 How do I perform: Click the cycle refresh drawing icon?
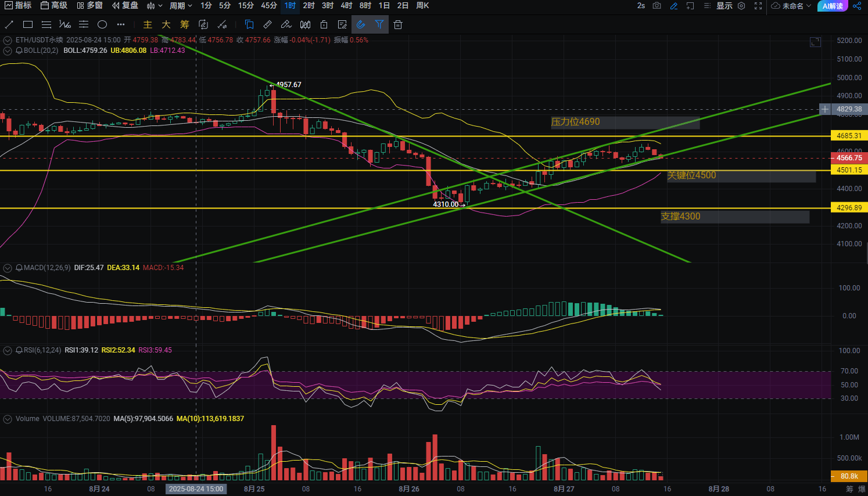click(203, 24)
